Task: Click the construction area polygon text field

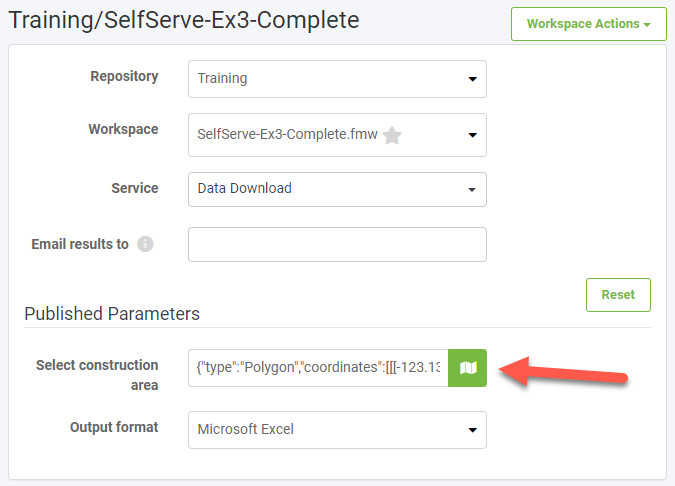Action: click(x=318, y=368)
